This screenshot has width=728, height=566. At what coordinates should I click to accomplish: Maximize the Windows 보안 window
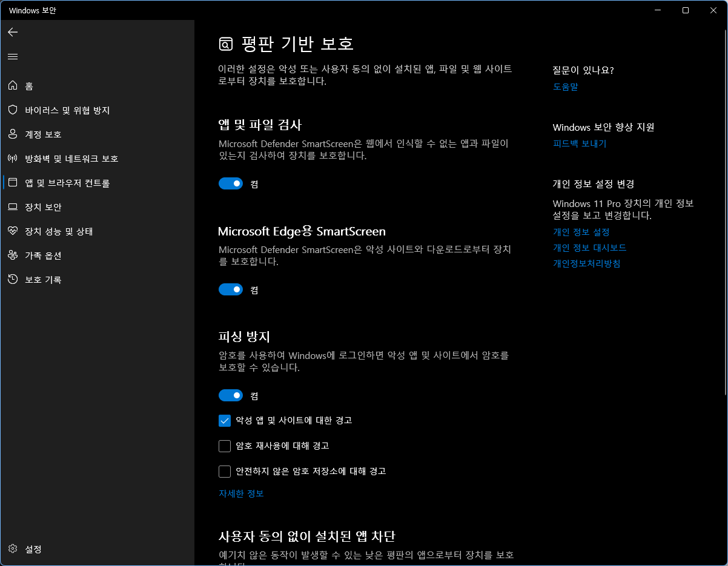[x=686, y=10]
